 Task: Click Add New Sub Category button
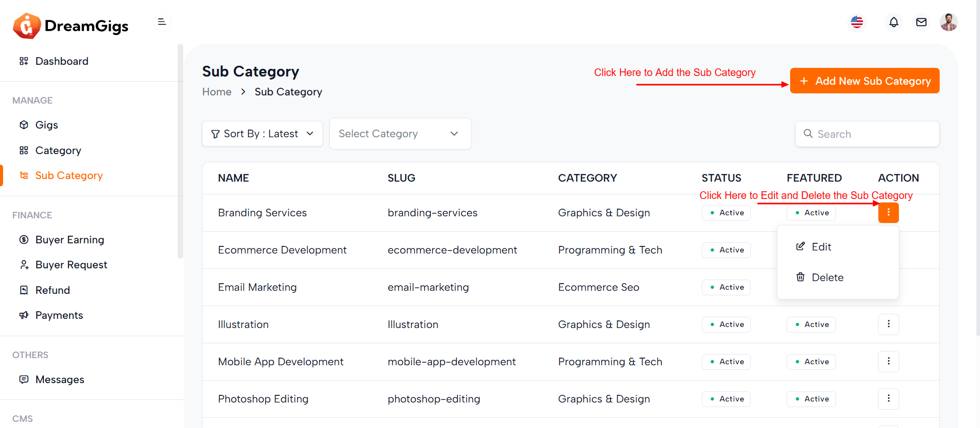(865, 81)
